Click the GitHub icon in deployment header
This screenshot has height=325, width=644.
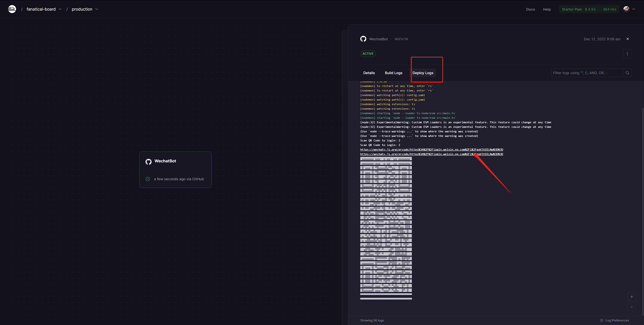[x=363, y=39]
